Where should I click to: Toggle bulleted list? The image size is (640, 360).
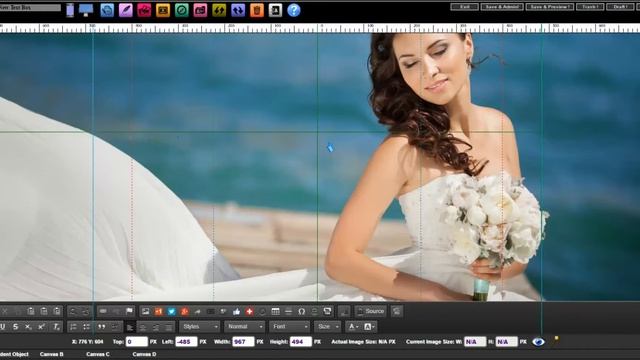click(x=87, y=327)
